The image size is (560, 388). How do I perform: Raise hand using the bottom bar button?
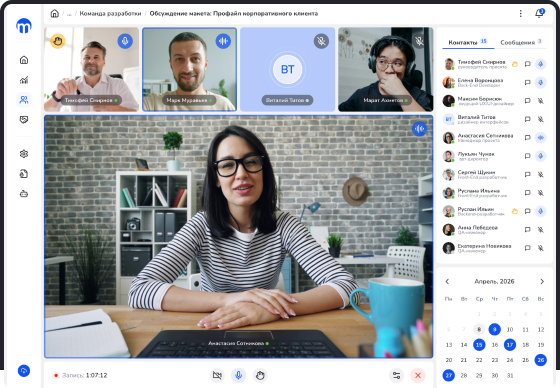coord(260,375)
